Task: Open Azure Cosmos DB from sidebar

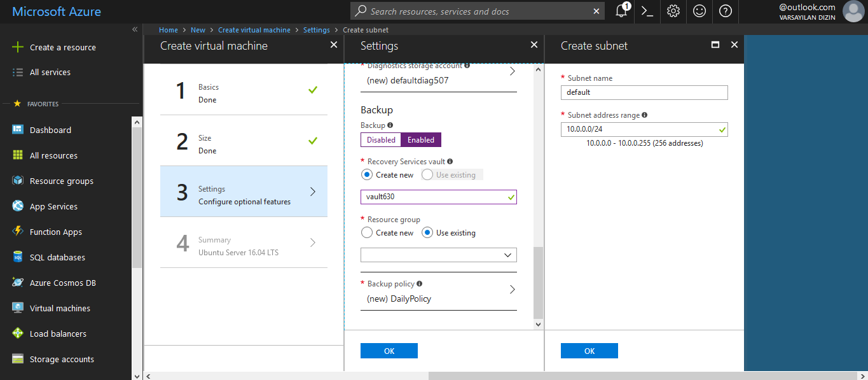Action: pos(62,283)
